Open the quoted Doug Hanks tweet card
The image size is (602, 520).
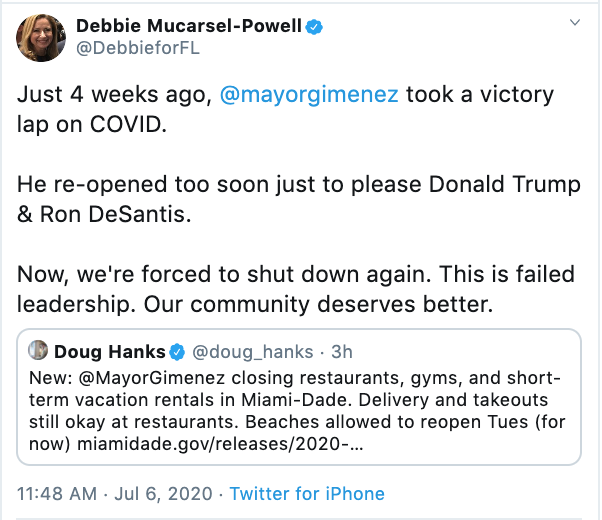point(299,397)
